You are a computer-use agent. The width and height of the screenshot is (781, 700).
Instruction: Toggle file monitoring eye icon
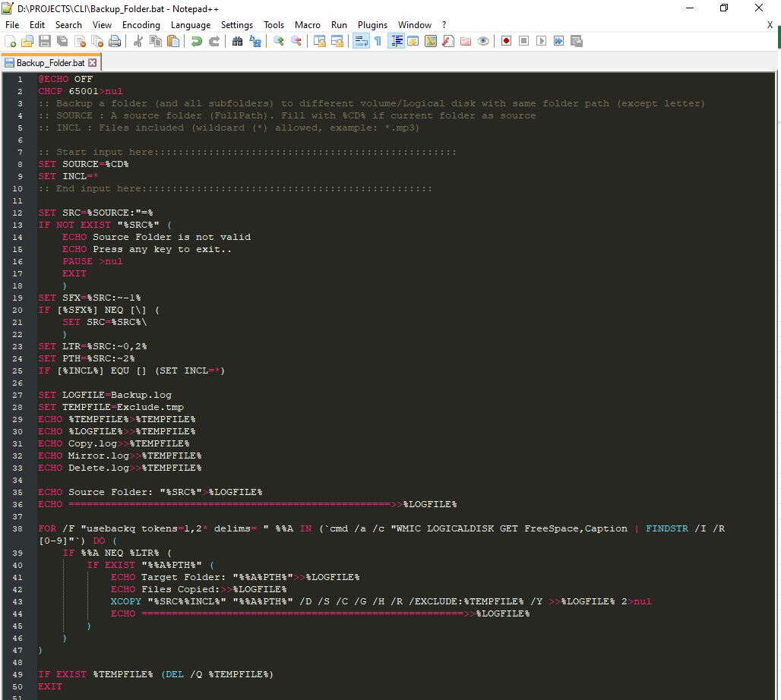483,41
